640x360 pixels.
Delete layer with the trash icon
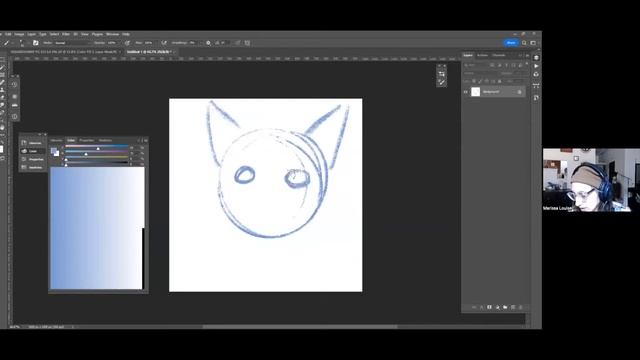pyautogui.click(x=521, y=307)
